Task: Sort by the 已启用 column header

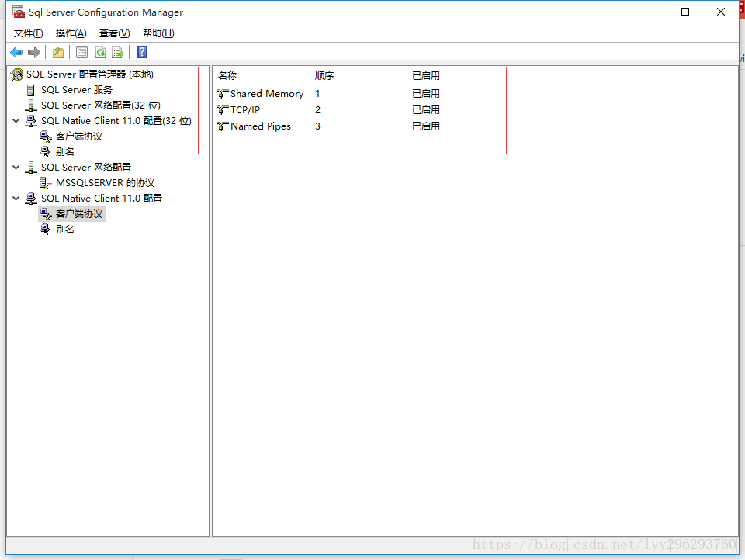Action: point(456,76)
